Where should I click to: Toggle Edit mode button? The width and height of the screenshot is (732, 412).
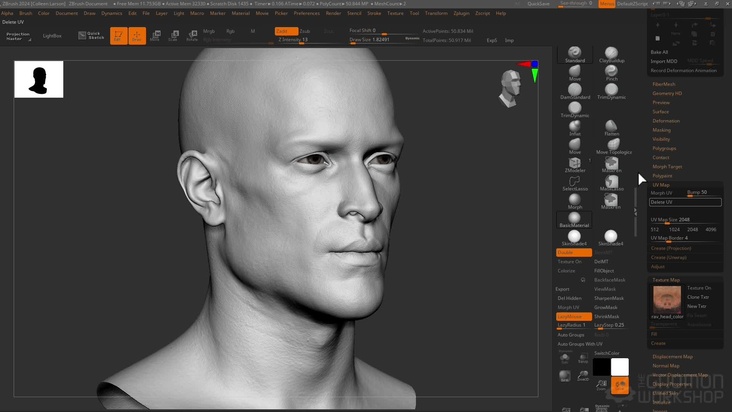119,35
